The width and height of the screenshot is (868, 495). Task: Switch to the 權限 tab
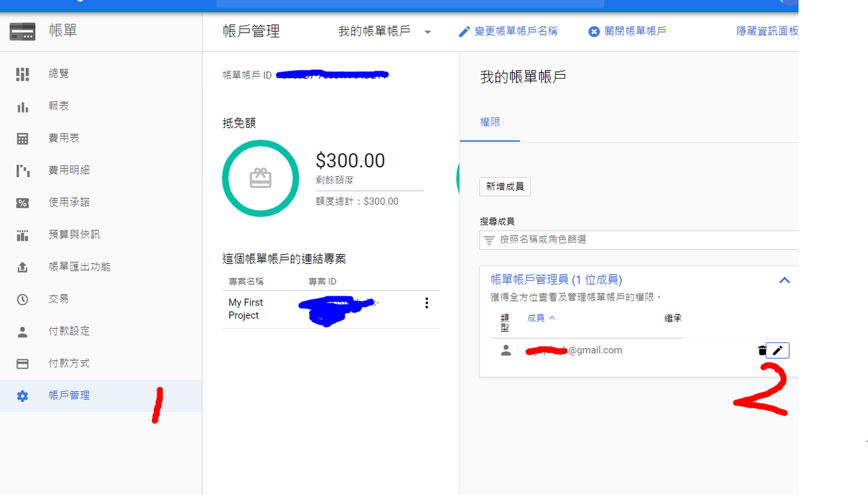[490, 122]
